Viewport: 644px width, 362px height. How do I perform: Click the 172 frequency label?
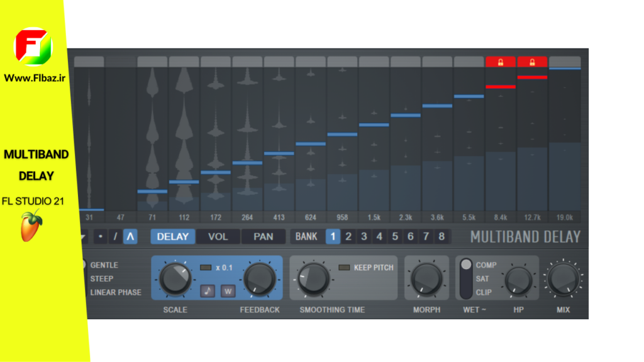(216, 217)
